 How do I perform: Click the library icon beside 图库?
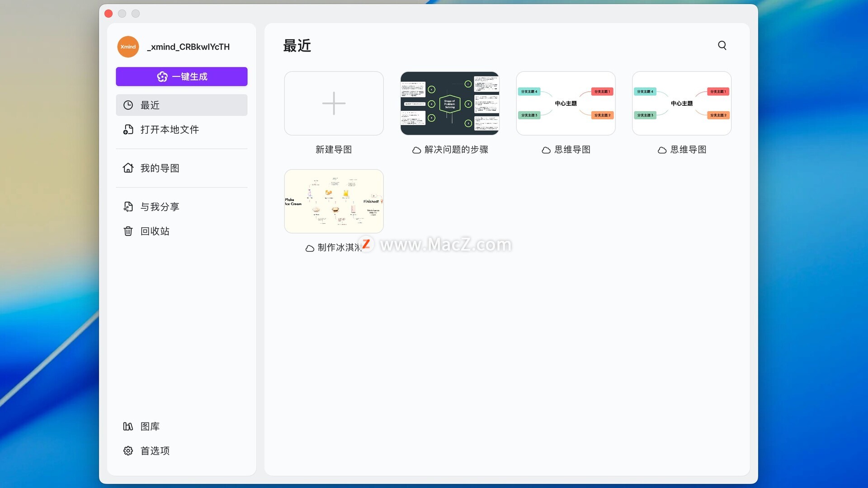[128, 426]
